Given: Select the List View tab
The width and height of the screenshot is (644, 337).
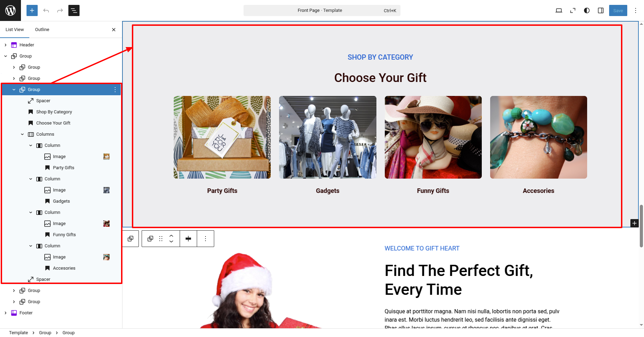Looking at the screenshot, I should click(x=15, y=30).
